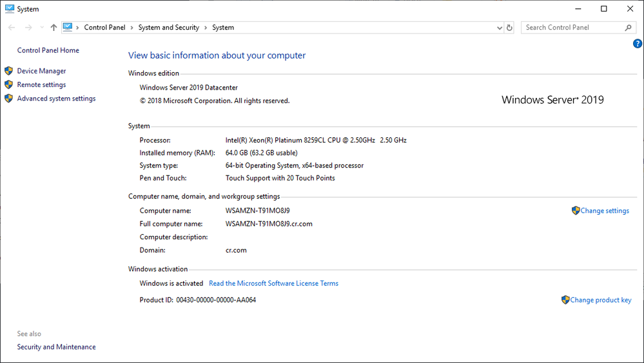Image resolution: width=644 pixels, height=363 pixels.
Task: Expand chevron after System and Security breadcrumb
Action: [x=206, y=28]
